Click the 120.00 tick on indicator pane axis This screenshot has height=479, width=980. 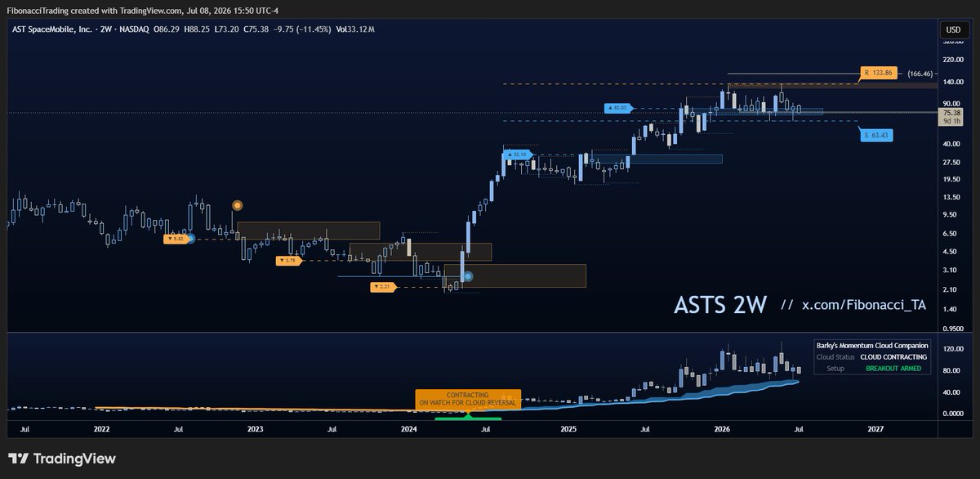pyautogui.click(x=952, y=349)
